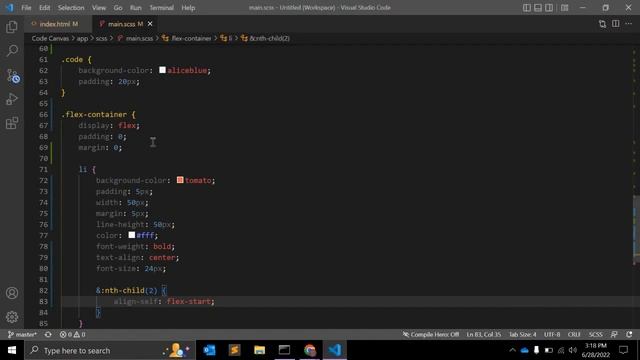Open the tomato color swatch picker
The height and width of the screenshot is (360, 640).
coord(180,180)
